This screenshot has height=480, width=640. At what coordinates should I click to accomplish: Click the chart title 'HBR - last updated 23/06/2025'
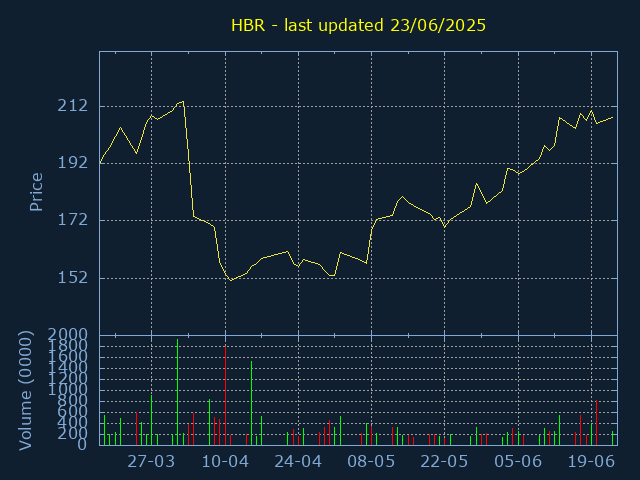(358, 25)
